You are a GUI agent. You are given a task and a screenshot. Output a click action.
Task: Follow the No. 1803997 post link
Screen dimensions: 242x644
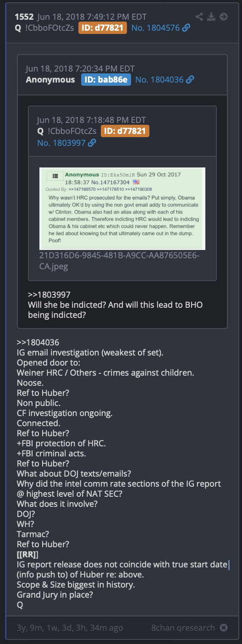click(61, 143)
